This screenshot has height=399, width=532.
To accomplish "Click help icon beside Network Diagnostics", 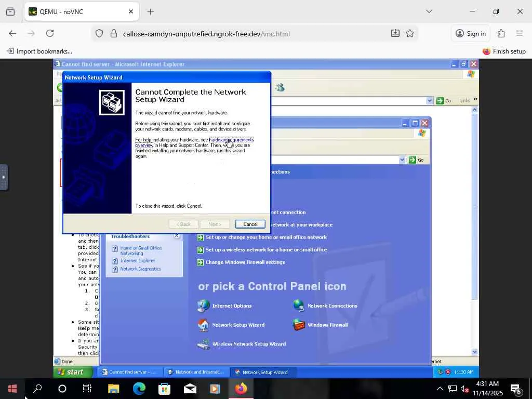I will pyautogui.click(x=115, y=270).
